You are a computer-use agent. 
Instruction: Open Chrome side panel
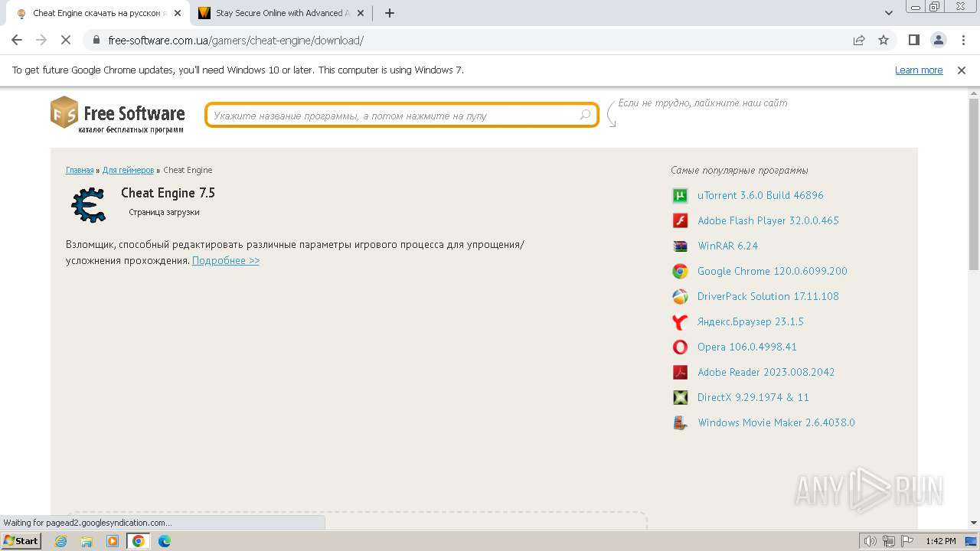(913, 40)
